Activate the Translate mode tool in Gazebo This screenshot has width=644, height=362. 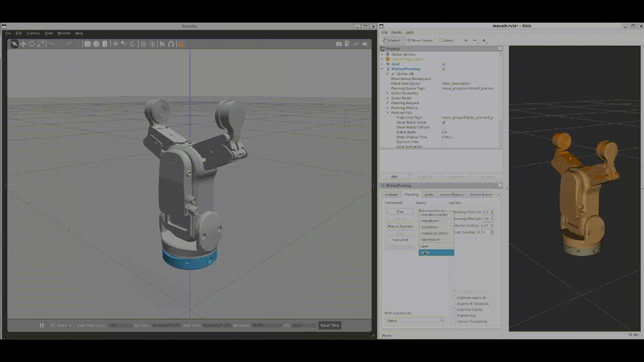point(23,44)
